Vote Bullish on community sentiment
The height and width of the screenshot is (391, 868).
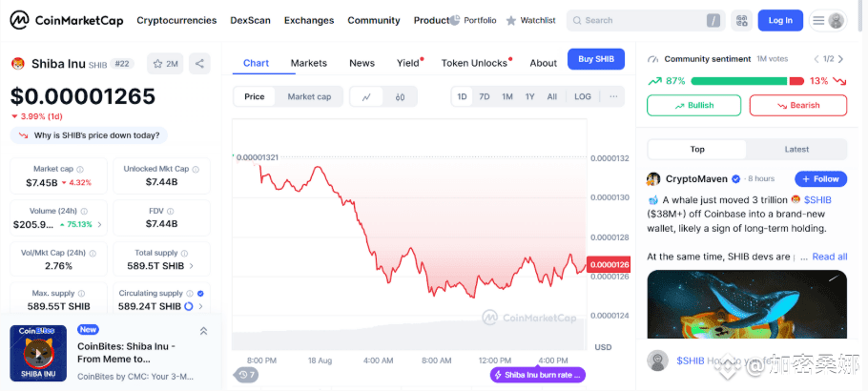pyautogui.click(x=693, y=105)
